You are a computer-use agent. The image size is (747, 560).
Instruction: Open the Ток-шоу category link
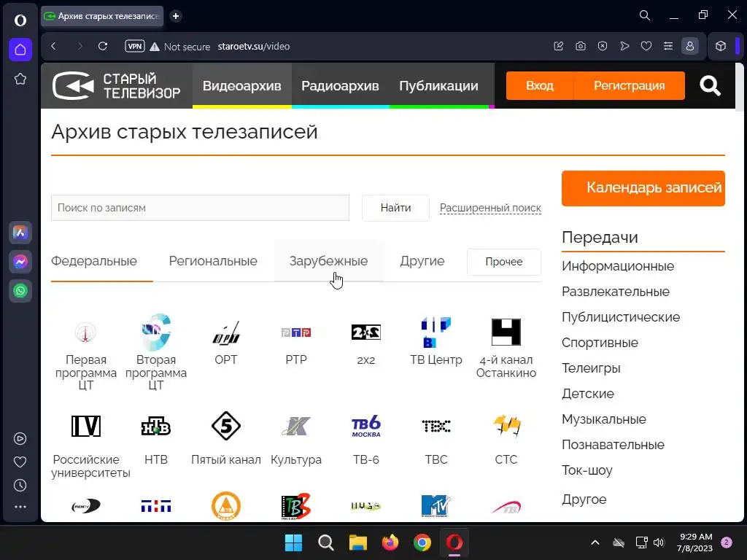587,470
